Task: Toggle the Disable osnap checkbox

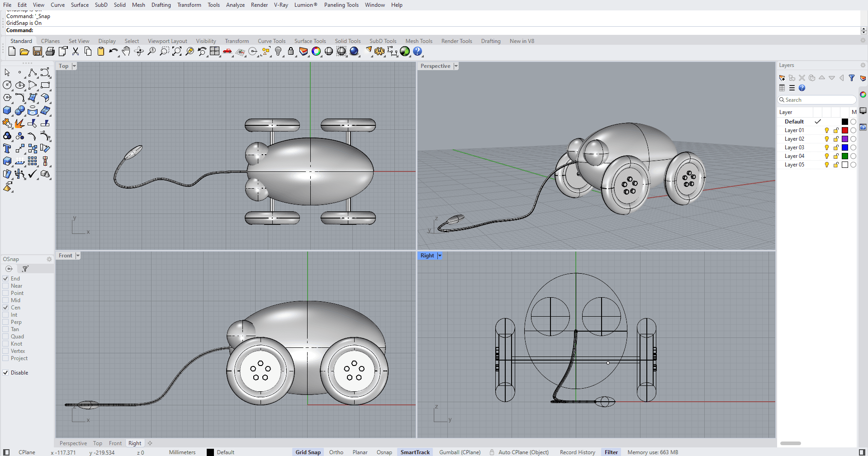Action: coord(6,373)
